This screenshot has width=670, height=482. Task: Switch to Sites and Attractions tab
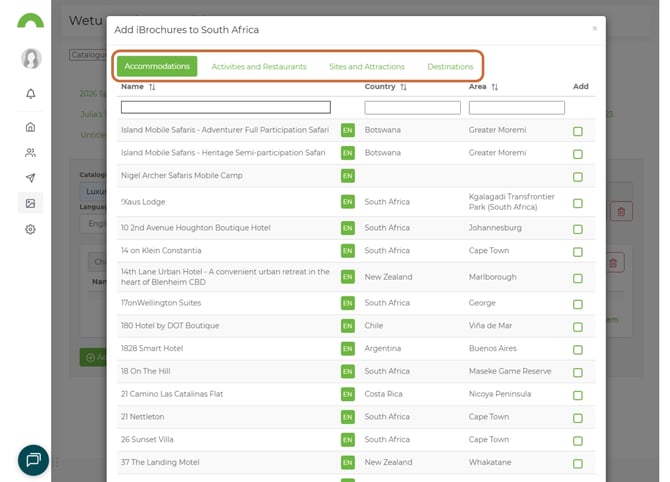click(x=366, y=67)
